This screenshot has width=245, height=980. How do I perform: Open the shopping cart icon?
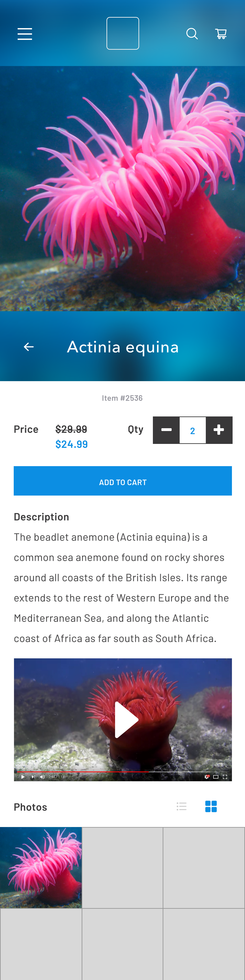pos(221,34)
